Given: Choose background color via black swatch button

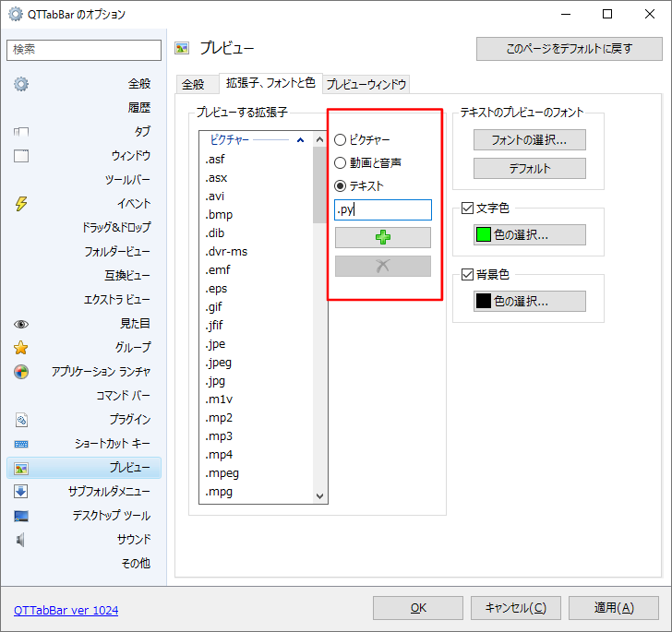Looking at the screenshot, I should tap(529, 301).
